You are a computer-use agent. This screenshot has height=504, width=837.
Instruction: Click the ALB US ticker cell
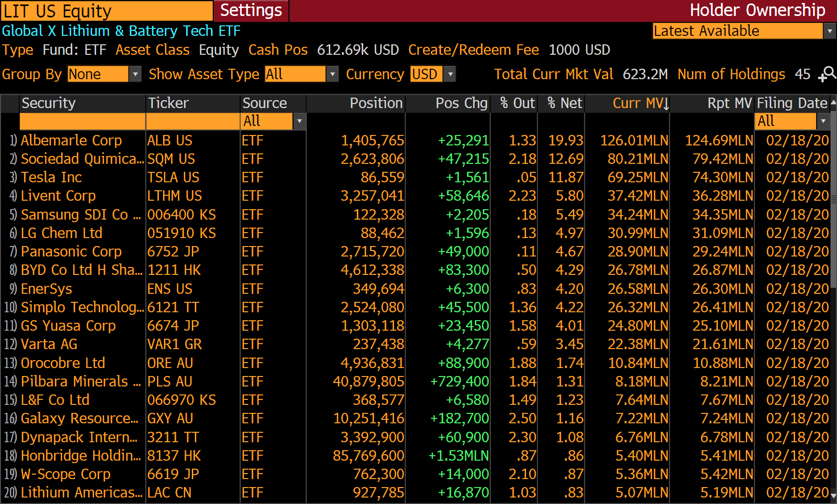(x=170, y=140)
